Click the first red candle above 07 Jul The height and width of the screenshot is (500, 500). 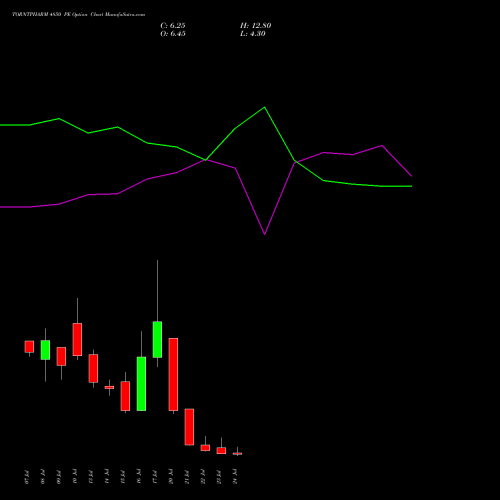[29, 347]
